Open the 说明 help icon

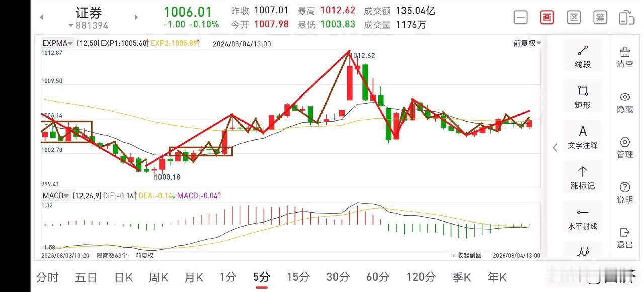coord(625,193)
